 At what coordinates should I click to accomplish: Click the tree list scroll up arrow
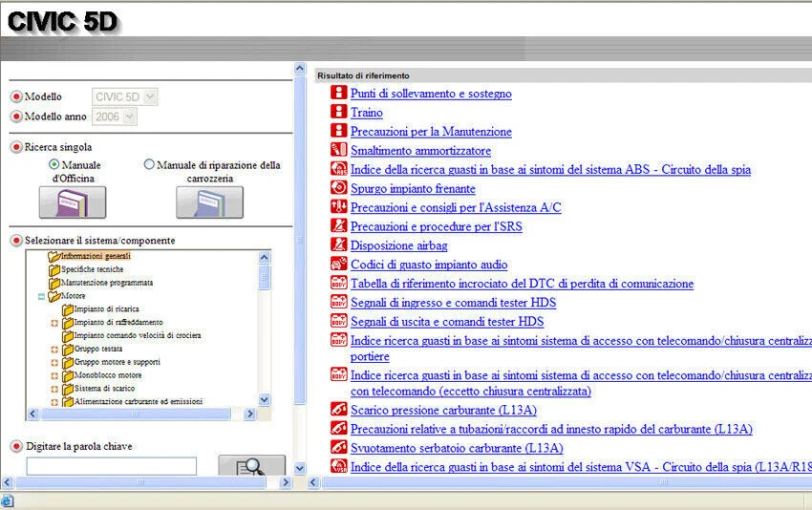tap(264, 257)
